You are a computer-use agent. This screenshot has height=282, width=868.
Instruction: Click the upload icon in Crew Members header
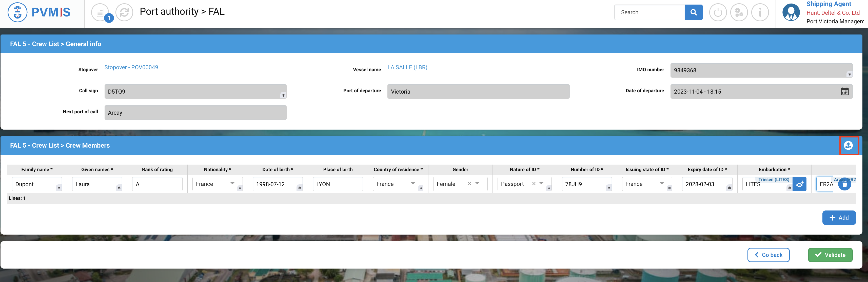pos(848,145)
